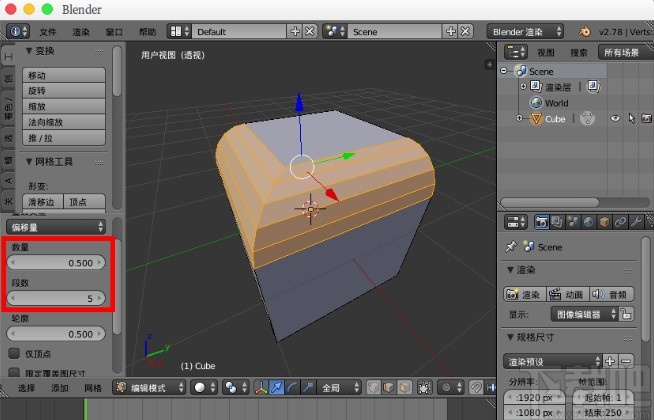Open the outliner 视图 View menu
Viewport: 654px width, 420px height.
click(546, 53)
